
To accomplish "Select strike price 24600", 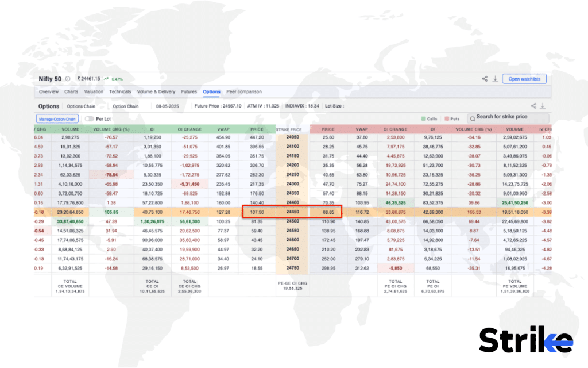I will coord(292,240).
